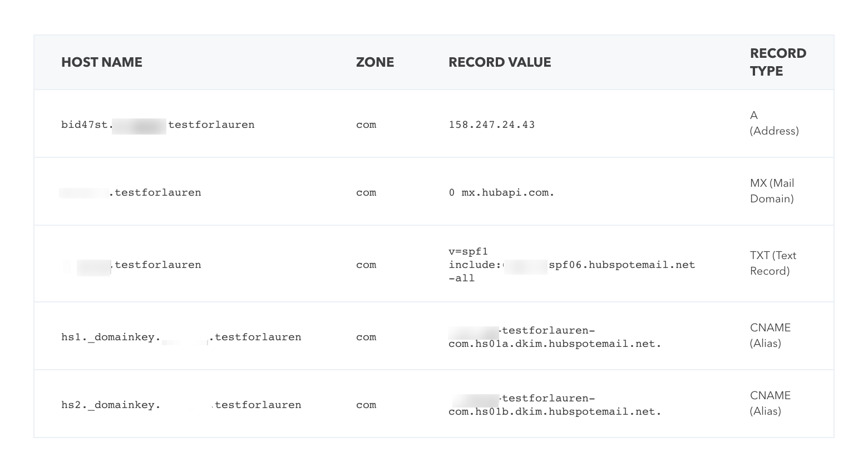Image resolution: width=868 pixels, height=457 pixels.
Task: Select the A (Address) record type cell
Action: pyautogui.click(x=774, y=123)
